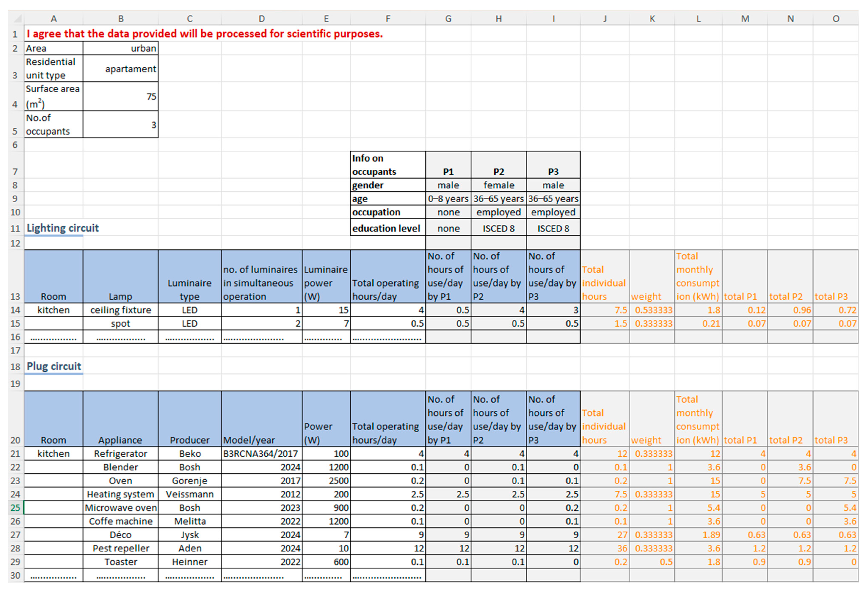
Task: Select the 'Plug circuit' heading cell
Action: tap(54, 366)
